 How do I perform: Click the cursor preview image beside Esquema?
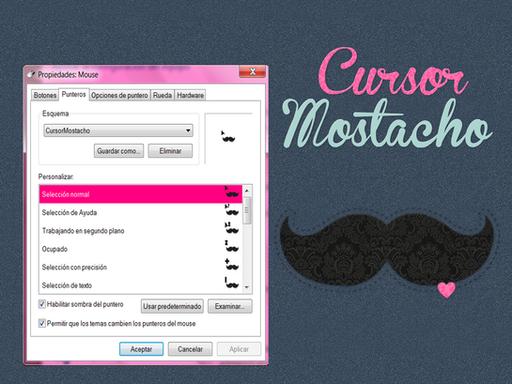tap(228, 136)
